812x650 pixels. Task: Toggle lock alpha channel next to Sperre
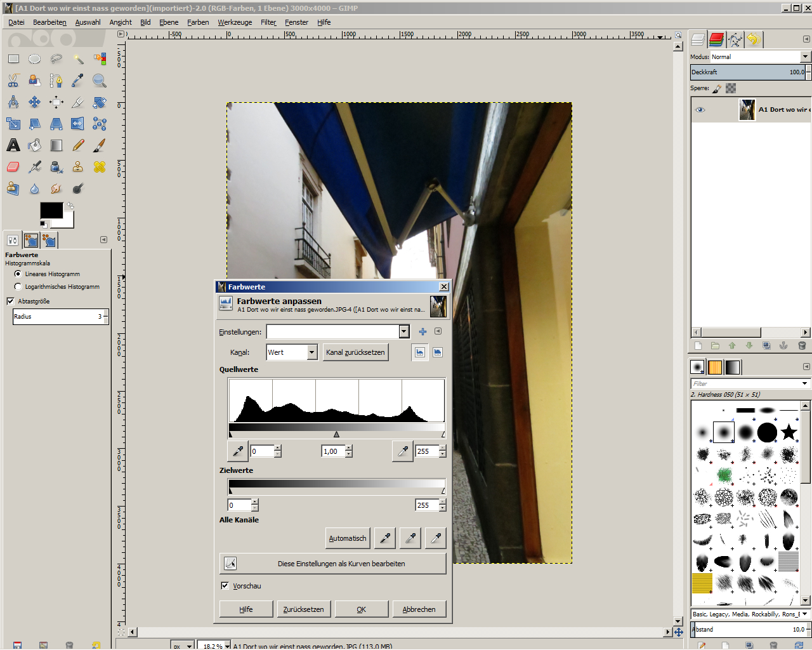731,89
